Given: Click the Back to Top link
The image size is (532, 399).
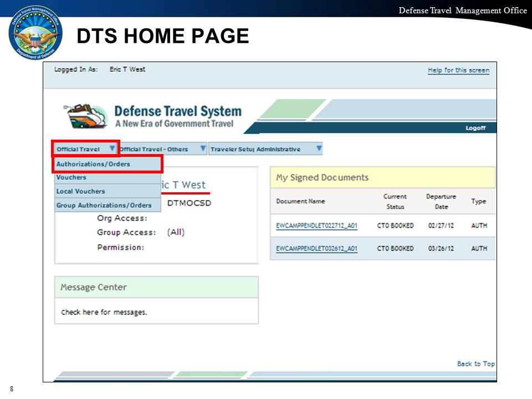Looking at the screenshot, I should tap(475, 364).
